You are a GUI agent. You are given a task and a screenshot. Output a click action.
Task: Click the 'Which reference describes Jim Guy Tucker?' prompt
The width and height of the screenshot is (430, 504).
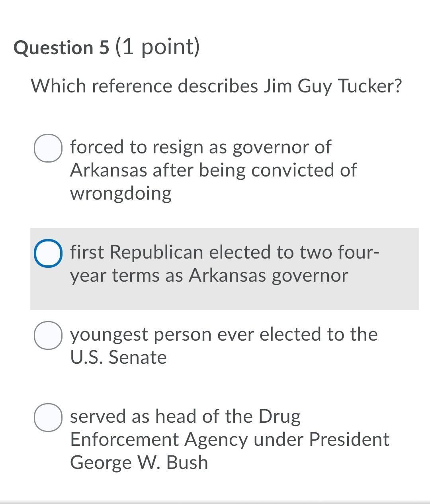point(217,86)
